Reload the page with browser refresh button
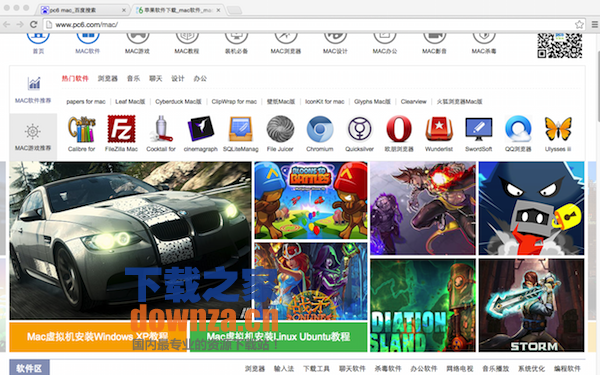This screenshot has height=375, width=600. [34, 24]
